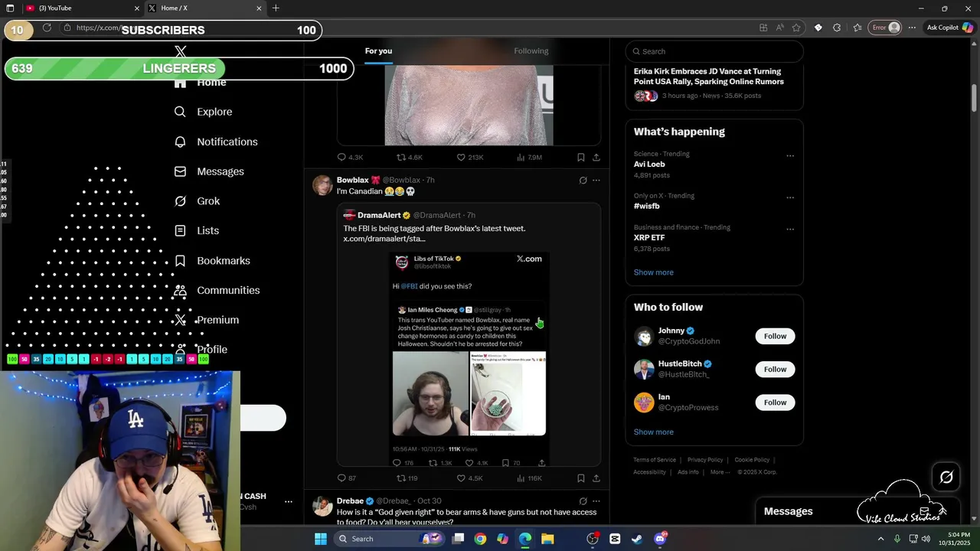Open Grok floating button at bottom right
980x551 pixels.
click(x=946, y=478)
